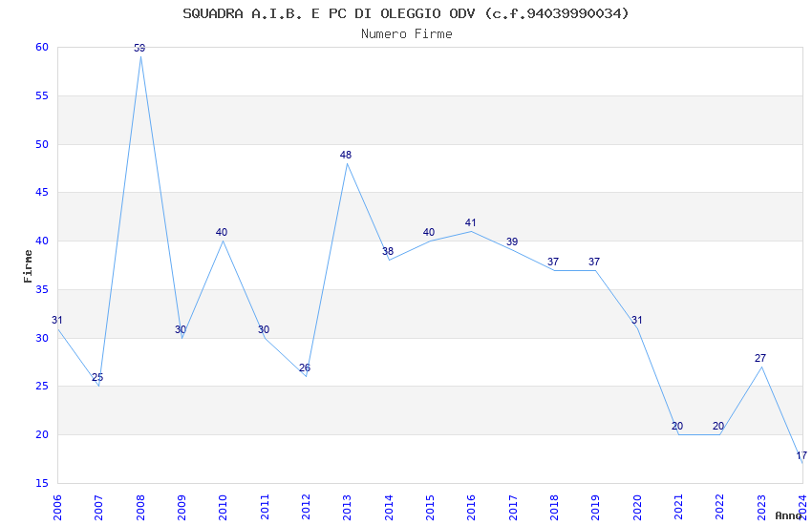Click the x-axis year label 2016
This screenshot has height=525, width=812.
pyautogui.click(x=471, y=508)
